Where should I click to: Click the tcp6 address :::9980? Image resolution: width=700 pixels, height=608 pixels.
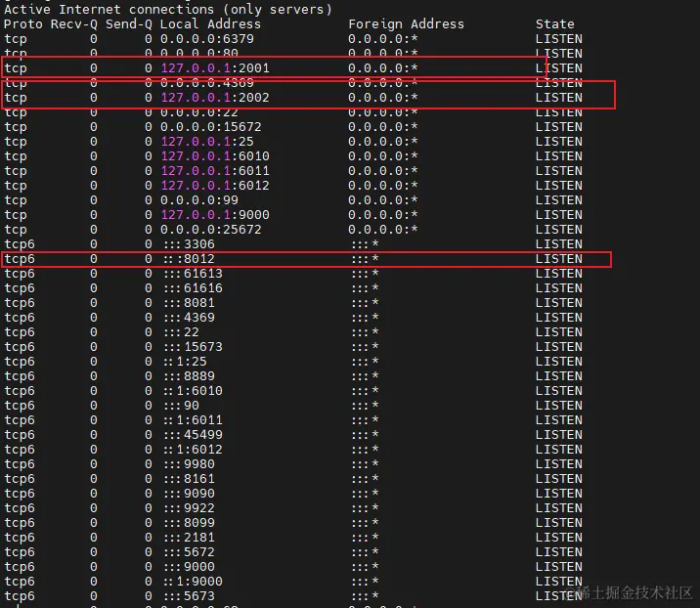[x=189, y=464]
